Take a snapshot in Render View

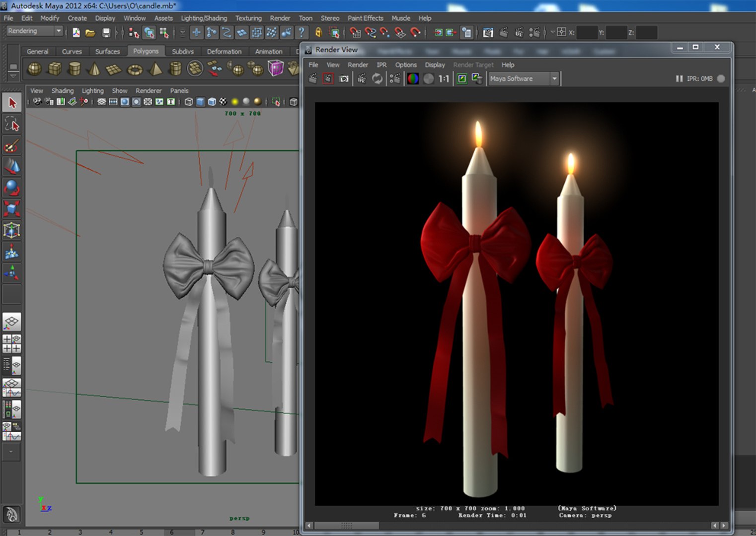(343, 78)
